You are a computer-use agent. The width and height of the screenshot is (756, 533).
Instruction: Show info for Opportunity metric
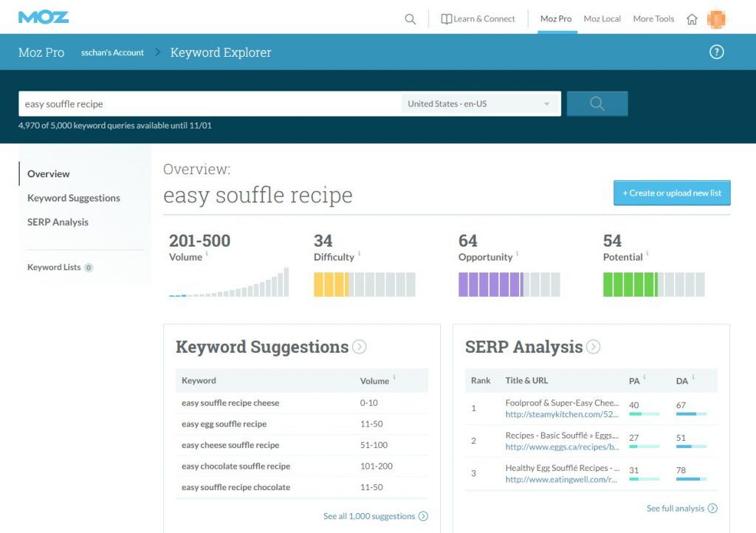(518, 253)
